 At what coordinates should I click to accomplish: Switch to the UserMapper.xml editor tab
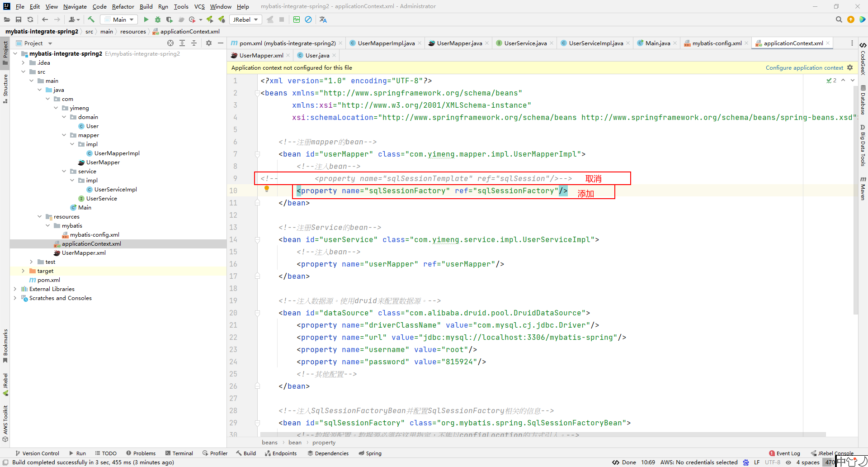click(261, 55)
